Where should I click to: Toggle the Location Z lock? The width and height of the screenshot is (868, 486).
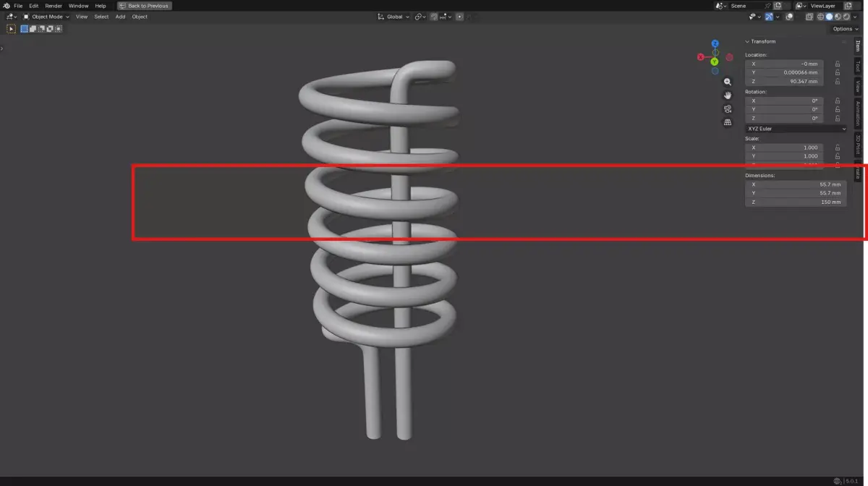pyautogui.click(x=838, y=81)
